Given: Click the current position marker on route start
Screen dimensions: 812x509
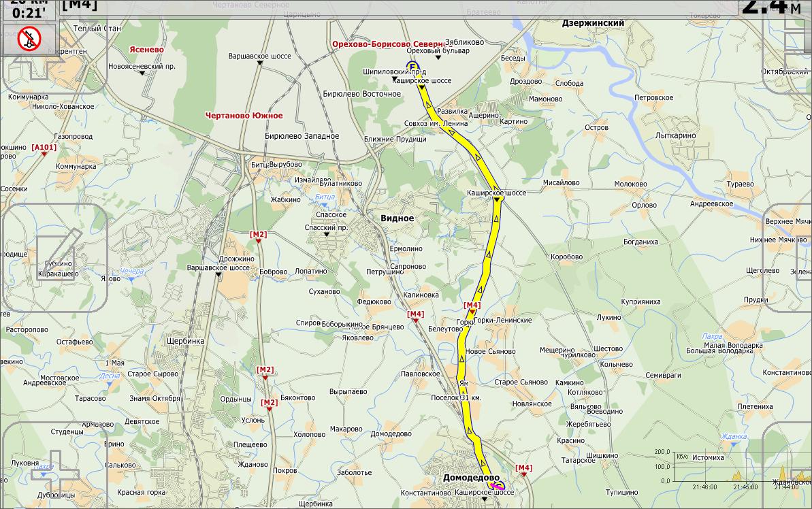Looking at the screenshot, I should pyautogui.click(x=498, y=486).
